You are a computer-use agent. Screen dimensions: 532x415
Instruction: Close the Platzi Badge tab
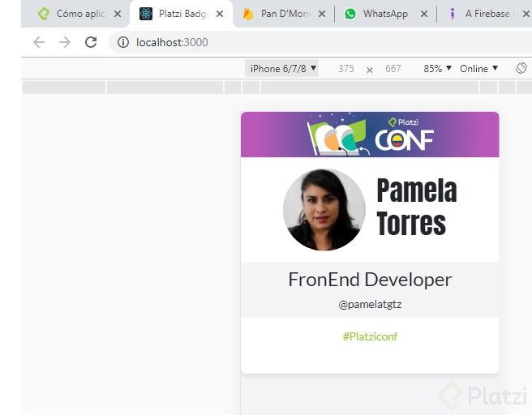220,14
